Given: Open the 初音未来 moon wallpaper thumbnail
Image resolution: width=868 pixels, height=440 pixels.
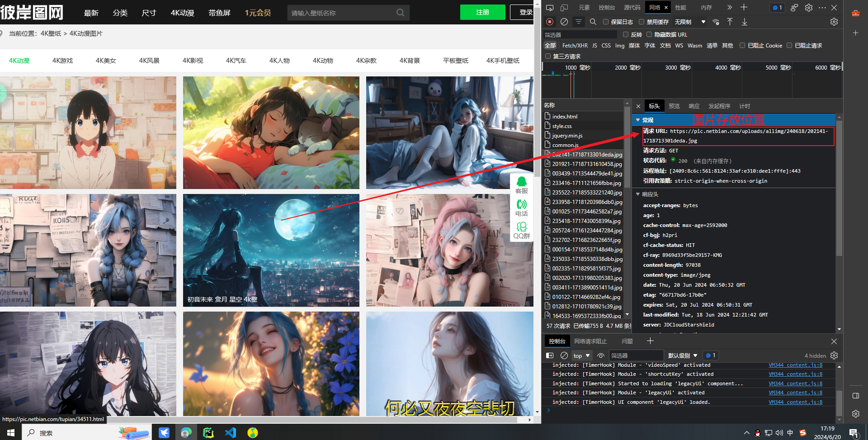Looking at the screenshot, I should pos(271,250).
